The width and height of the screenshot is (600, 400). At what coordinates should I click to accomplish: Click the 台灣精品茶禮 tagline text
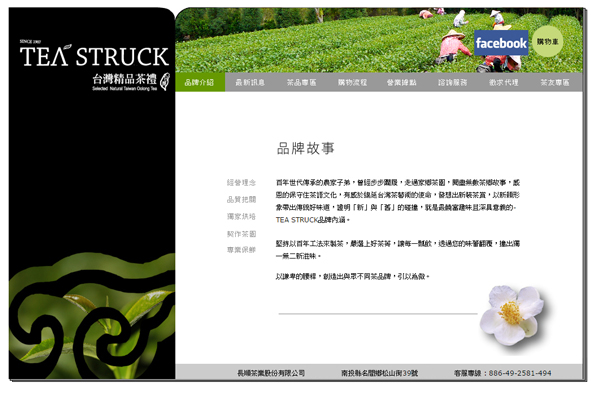coord(125,79)
